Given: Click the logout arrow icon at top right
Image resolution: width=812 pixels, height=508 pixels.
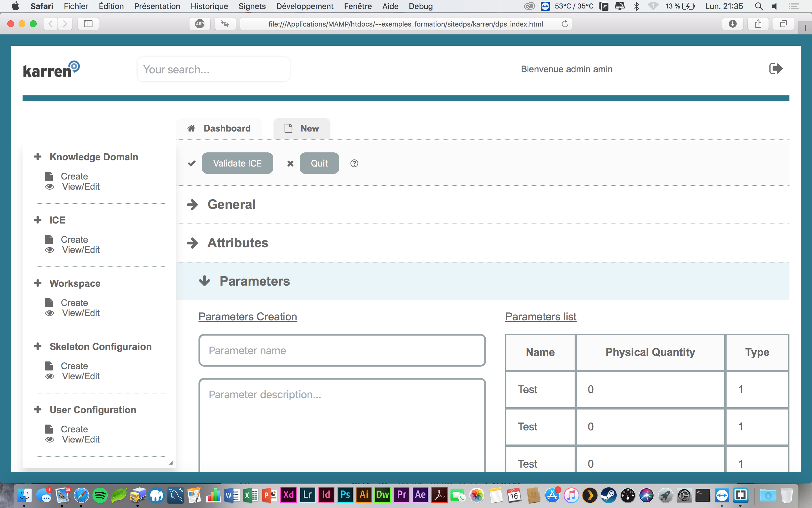Looking at the screenshot, I should coord(775,69).
